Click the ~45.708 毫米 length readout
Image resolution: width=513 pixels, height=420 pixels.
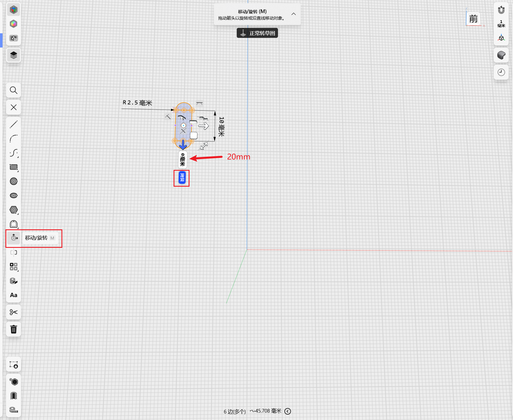pos(266,411)
